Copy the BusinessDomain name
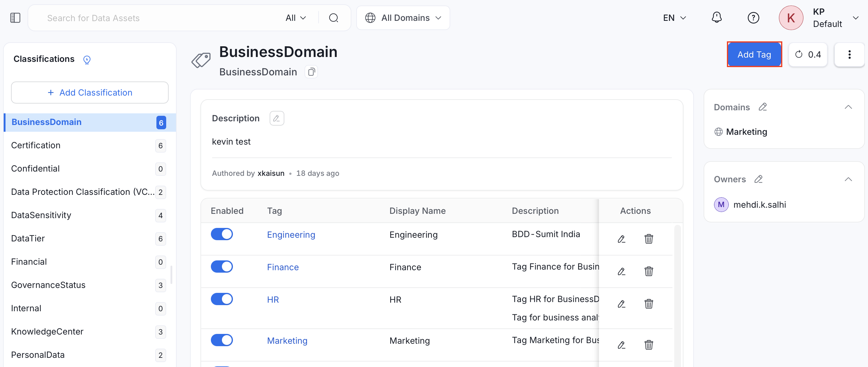The height and width of the screenshot is (367, 868). tap(311, 72)
